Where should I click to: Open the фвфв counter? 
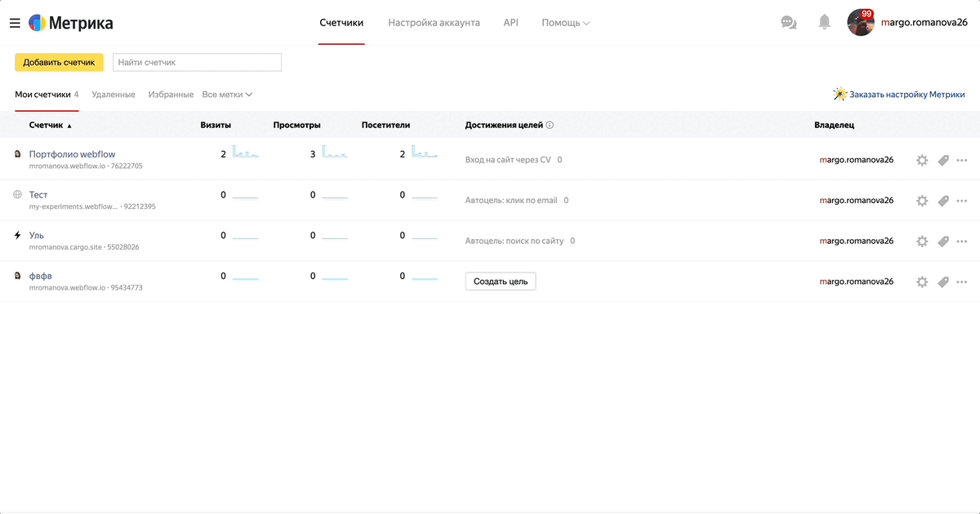click(x=40, y=276)
